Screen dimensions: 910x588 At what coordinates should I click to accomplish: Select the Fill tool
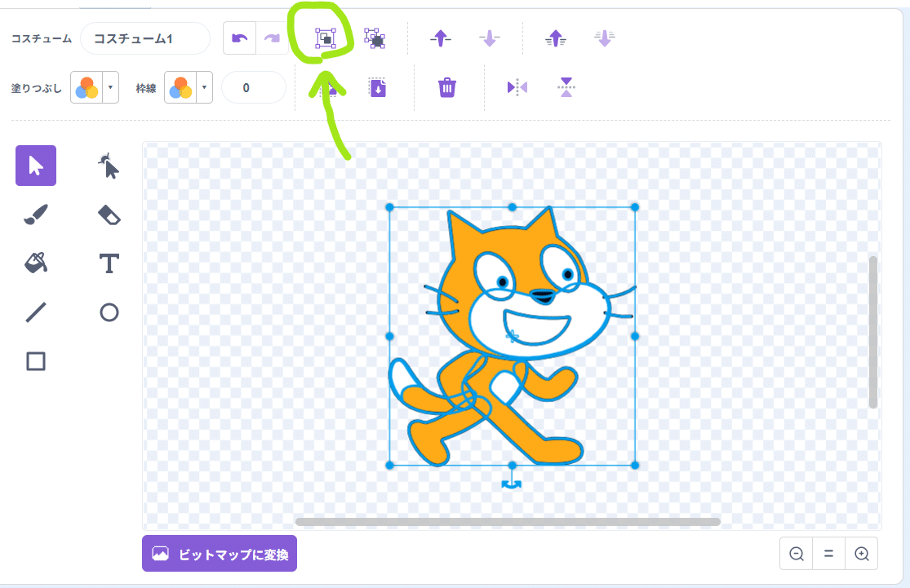pyautogui.click(x=36, y=263)
